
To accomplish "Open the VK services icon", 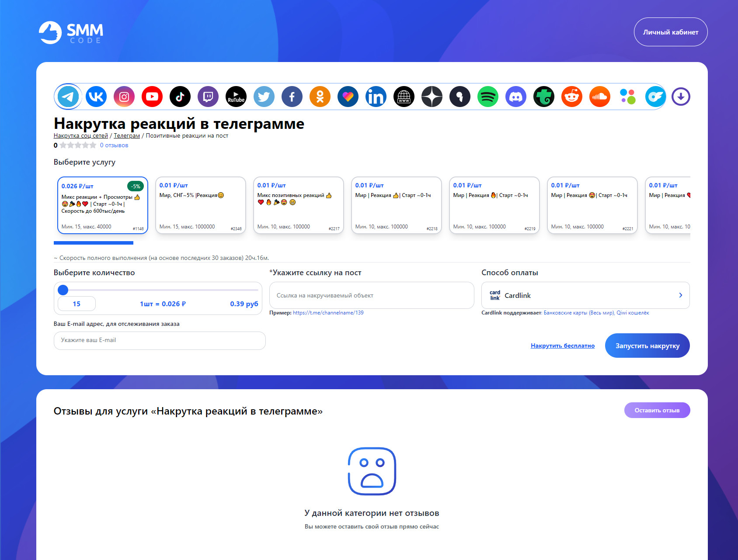I will click(x=96, y=97).
